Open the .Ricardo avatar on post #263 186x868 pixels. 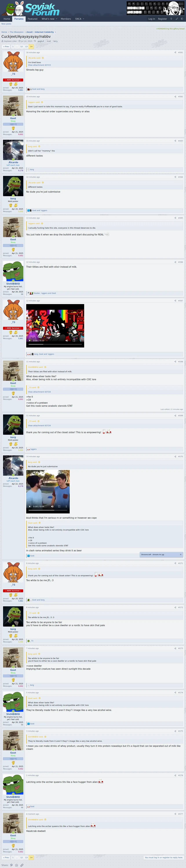[x=13, y=150]
